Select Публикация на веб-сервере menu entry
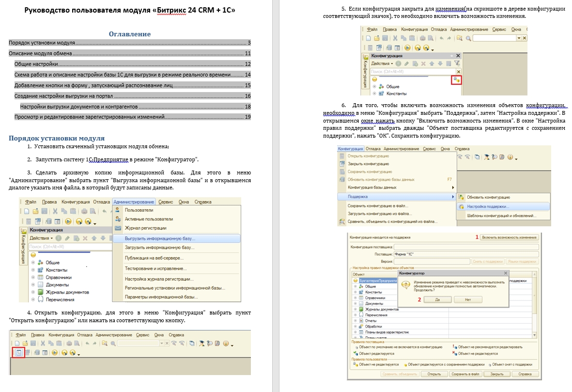The width and height of the screenshot is (572, 392). point(177,258)
